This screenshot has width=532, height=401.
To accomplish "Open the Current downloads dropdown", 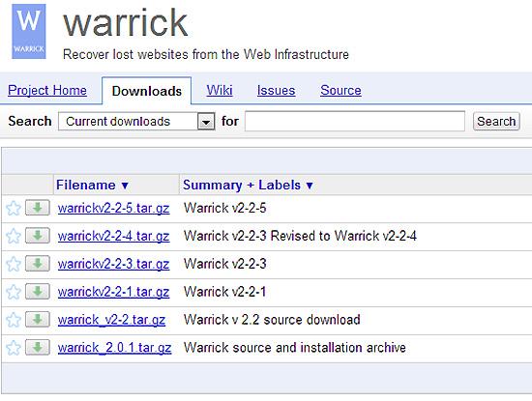I will pos(136,122).
